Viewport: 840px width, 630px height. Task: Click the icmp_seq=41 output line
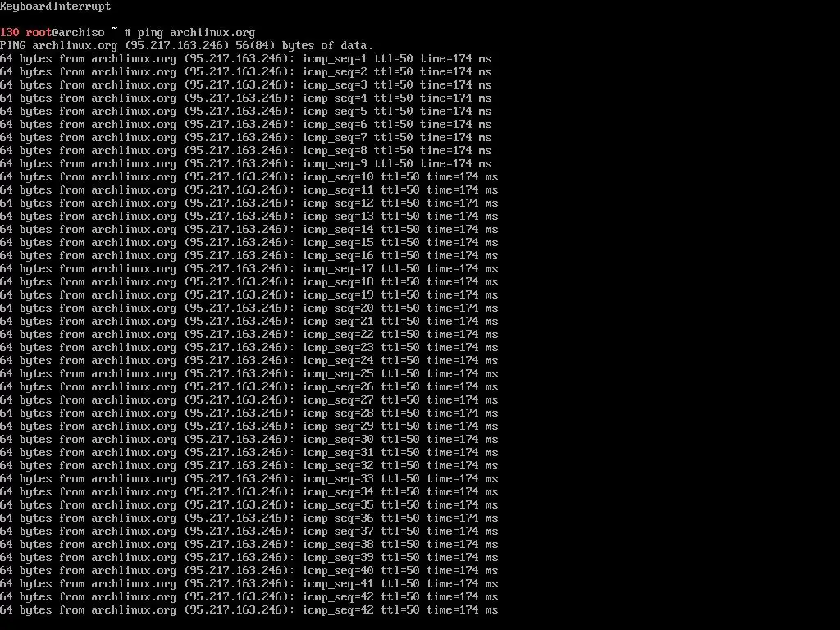point(249,584)
